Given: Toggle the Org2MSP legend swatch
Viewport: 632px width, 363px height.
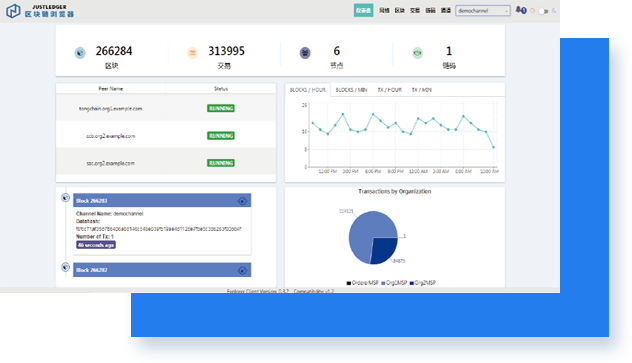Looking at the screenshot, I should pyautogui.click(x=412, y=283).
